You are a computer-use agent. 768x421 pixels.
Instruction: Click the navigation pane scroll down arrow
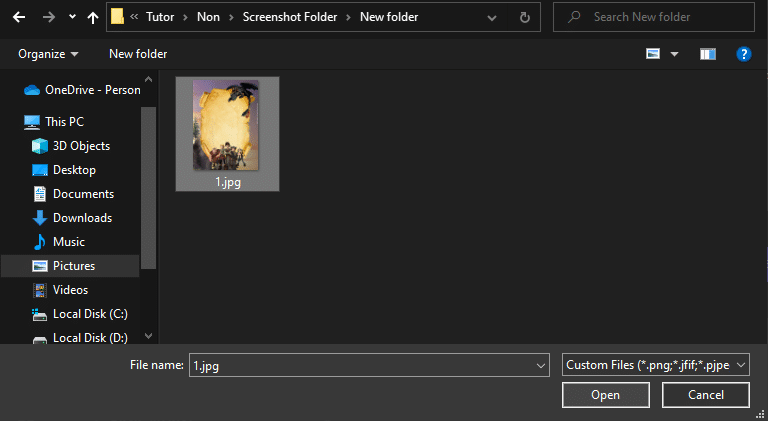coord(148,336)
